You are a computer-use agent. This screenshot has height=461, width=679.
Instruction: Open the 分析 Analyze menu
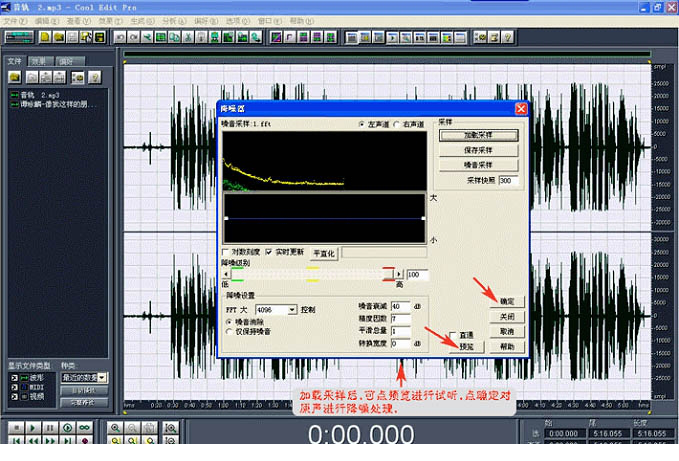pyautogui.click(x=174, y=21)
